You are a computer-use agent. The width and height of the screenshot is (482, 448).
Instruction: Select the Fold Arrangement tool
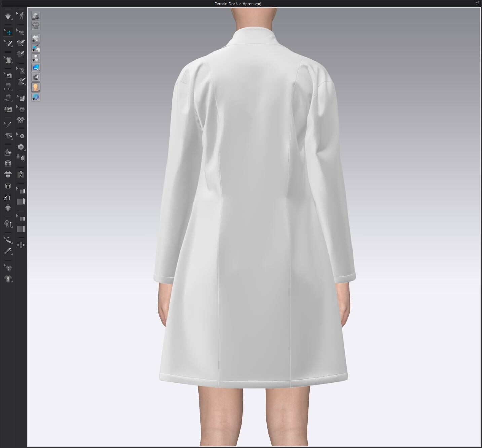pos(8,164)
